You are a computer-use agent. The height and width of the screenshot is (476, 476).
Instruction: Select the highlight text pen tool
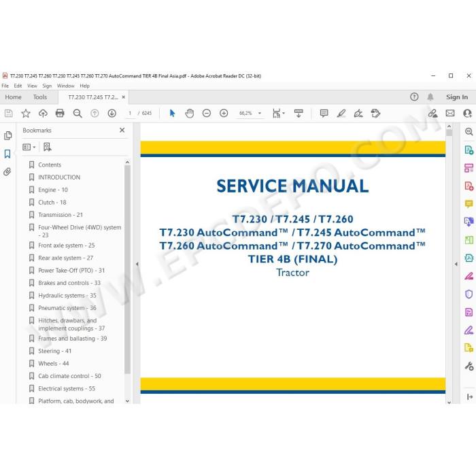click(341, 114)
